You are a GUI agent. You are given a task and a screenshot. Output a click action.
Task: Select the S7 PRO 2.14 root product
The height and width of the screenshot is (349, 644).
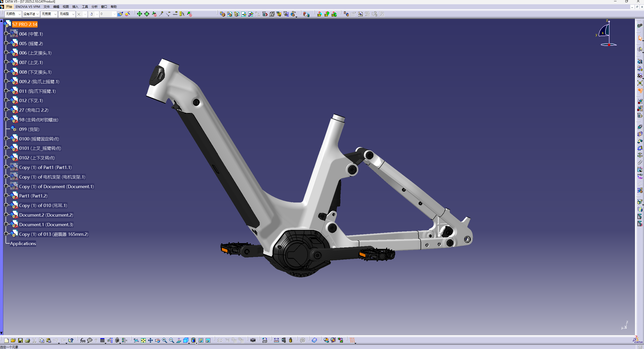click(x=24, y=24)
